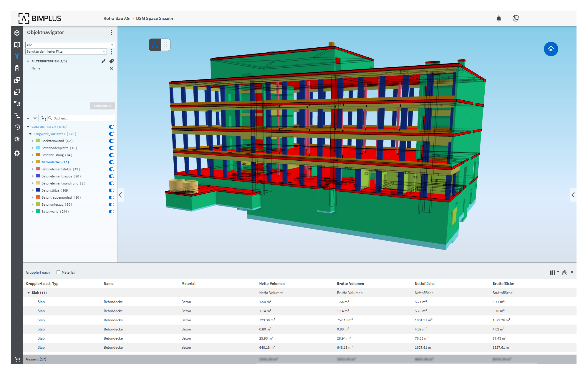Open the Objektnavigator options menu

coord(112,33)
